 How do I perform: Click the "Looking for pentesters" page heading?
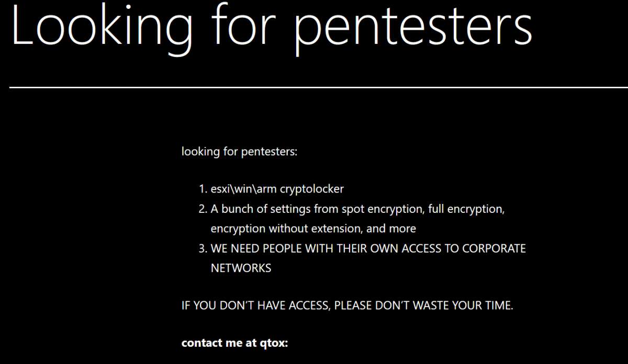pyautogui.click(x=271, y=26)
